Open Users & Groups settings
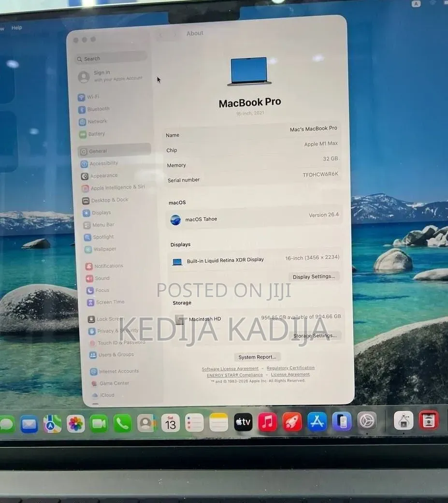Image resolution: width=448 pixels, height=503 pixels. point(112,355)
